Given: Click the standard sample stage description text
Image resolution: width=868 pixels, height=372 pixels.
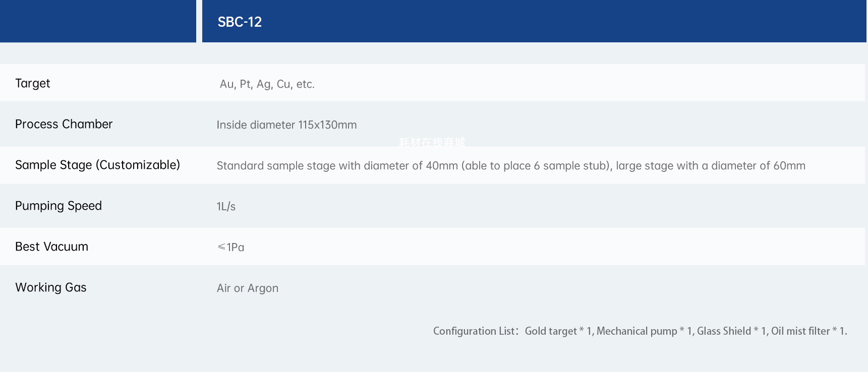Looking at the screenshot, I should (511, 166).
